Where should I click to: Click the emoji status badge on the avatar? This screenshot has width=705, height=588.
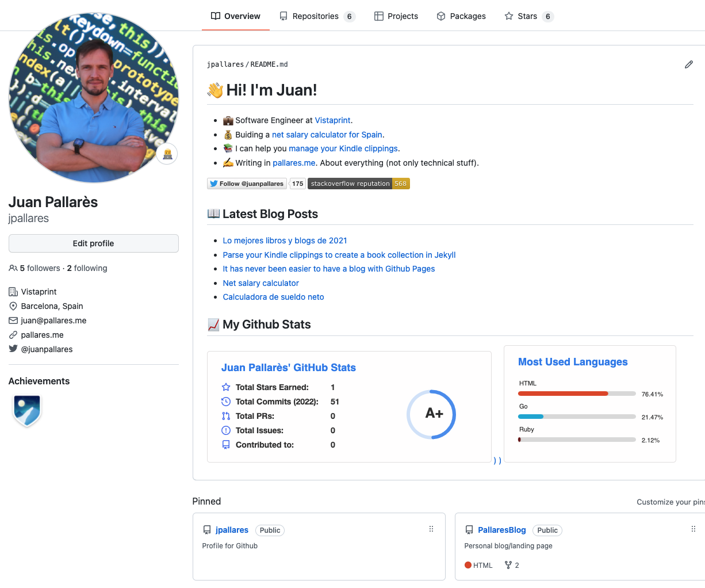[x=167, y=154]
